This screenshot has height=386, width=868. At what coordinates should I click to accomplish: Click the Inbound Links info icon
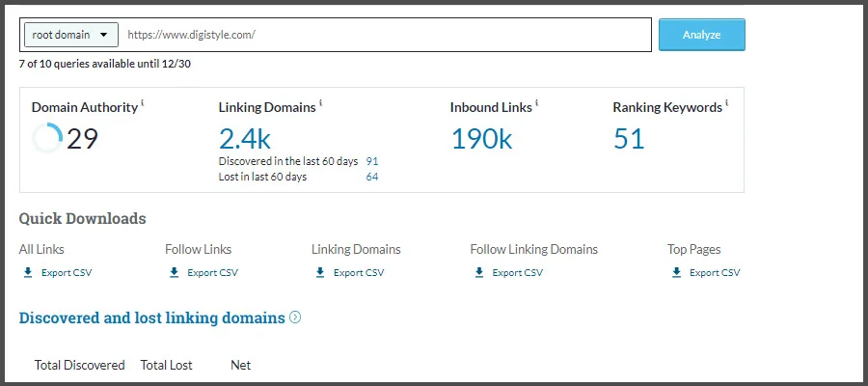coord(537,103)
